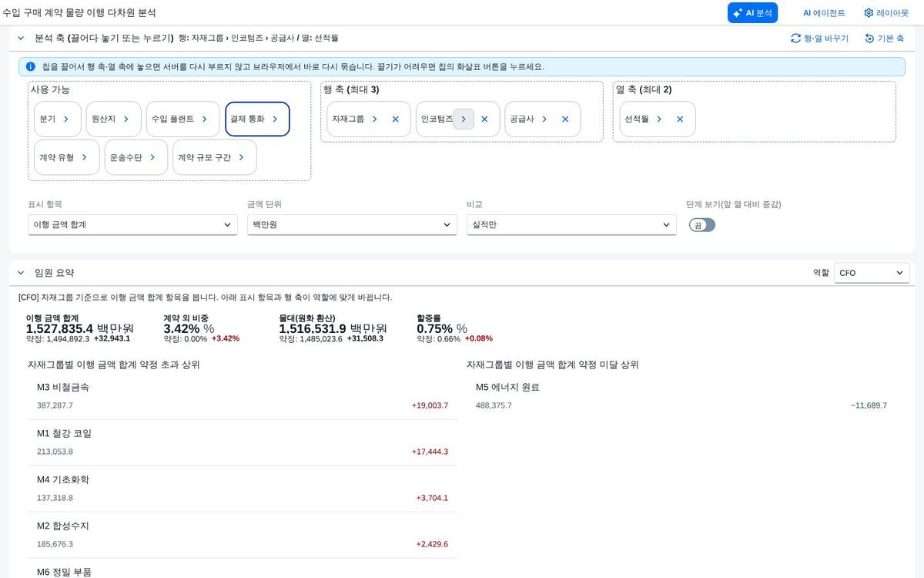Click the arrow on the 운송수단 chip
The image size is (924, 578).
(x=152, y=157)
